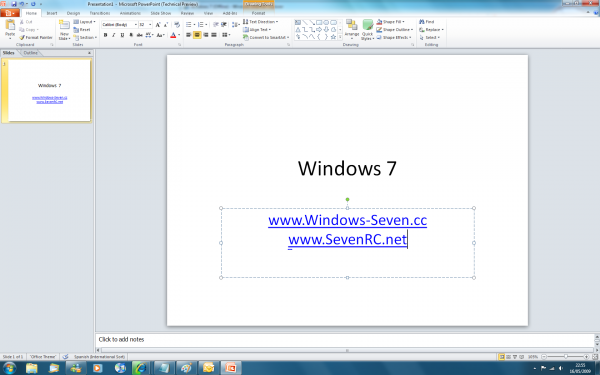Expand the Shape Fill dropdown

pyautogui.click(x=390, y=22)
